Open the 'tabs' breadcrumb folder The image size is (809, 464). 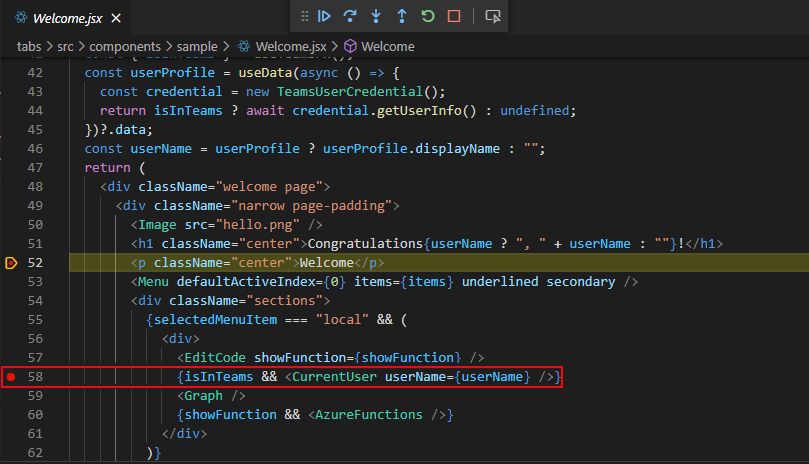29,46
